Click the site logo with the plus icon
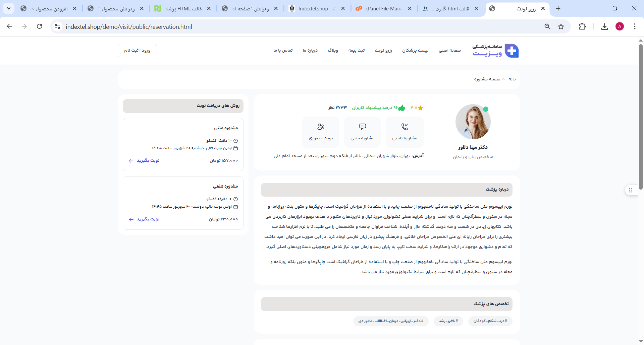The image size is (644, 345). tap(512, 51)
